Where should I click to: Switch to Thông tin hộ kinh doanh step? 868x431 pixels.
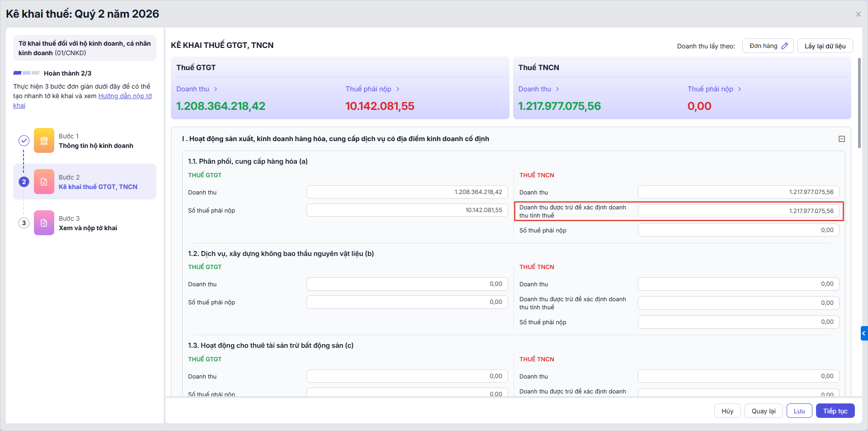coord(96,146)
